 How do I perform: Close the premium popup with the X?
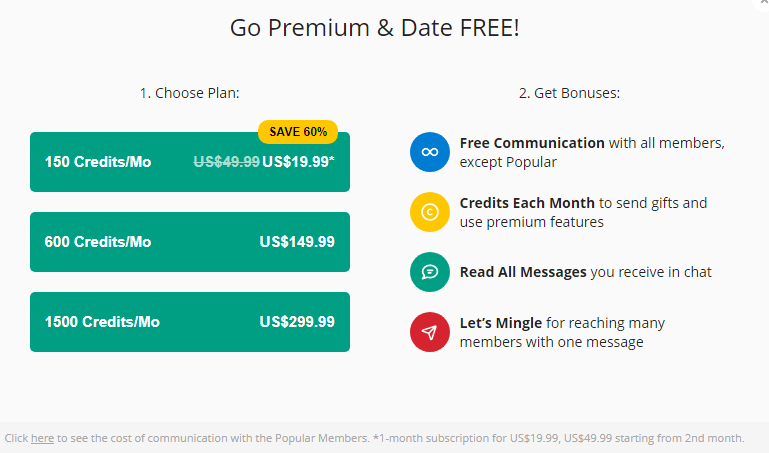(763, 3)
